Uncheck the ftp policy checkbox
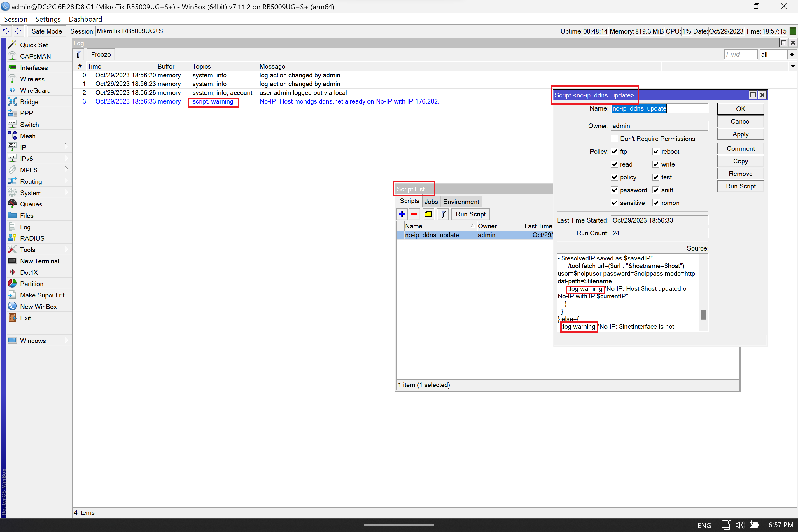798x532 pixels. (x=614, y=151)
